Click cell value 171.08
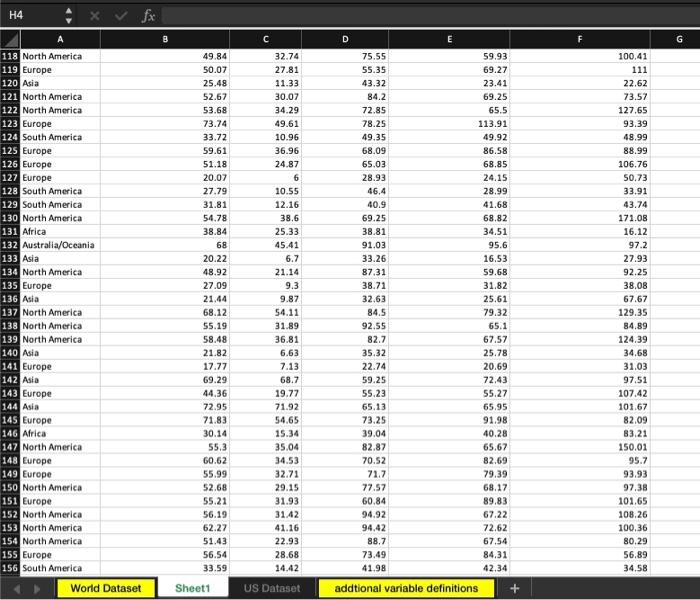700x600 pixels. [x=580, y=218]
